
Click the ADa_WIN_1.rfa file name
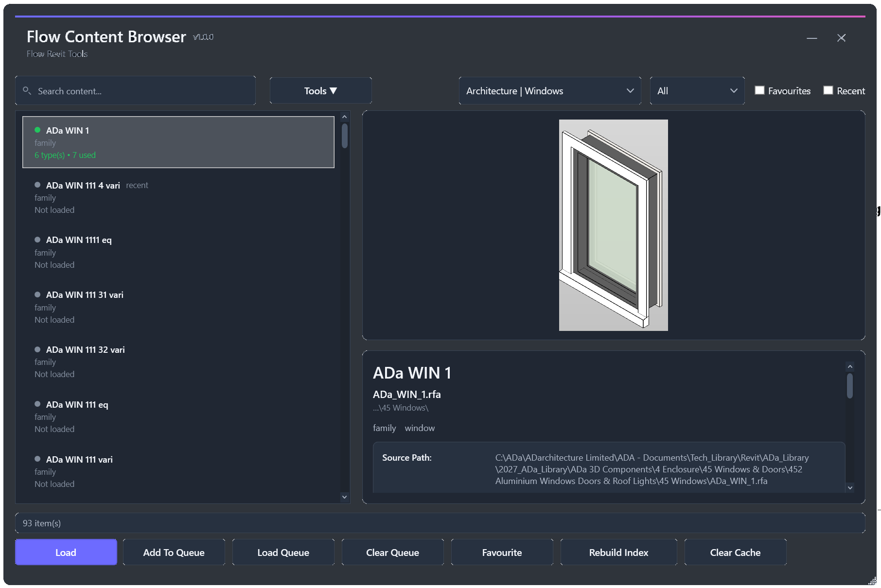pos(407,394)
